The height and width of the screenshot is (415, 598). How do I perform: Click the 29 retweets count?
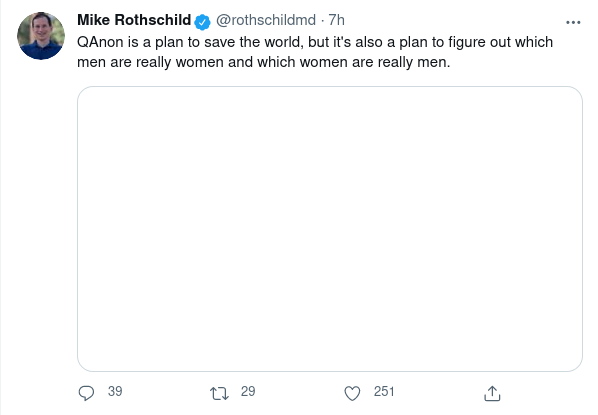click(248, 391)
